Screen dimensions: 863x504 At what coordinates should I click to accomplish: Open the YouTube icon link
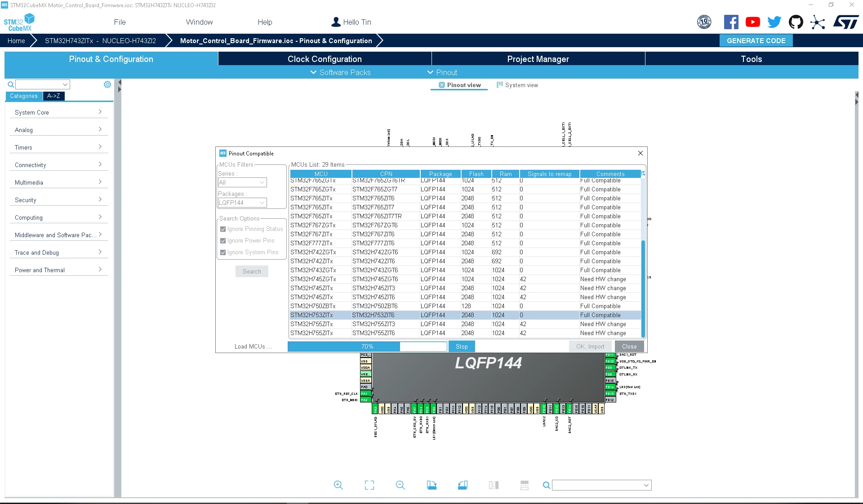tap(752, 22)
